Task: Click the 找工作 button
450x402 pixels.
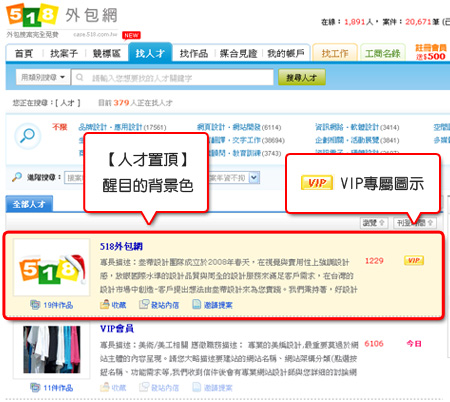Action: tap(335, 53)
